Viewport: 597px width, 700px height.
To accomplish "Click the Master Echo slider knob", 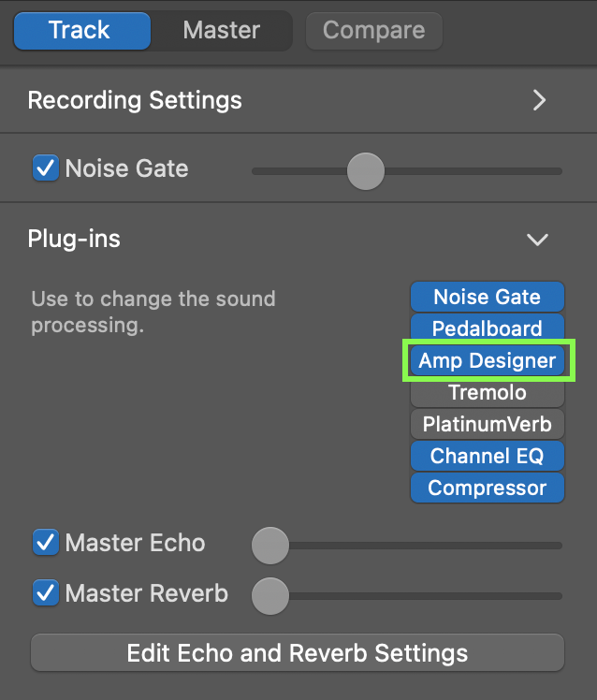I will pyautogui.click(x=270, y=546).
